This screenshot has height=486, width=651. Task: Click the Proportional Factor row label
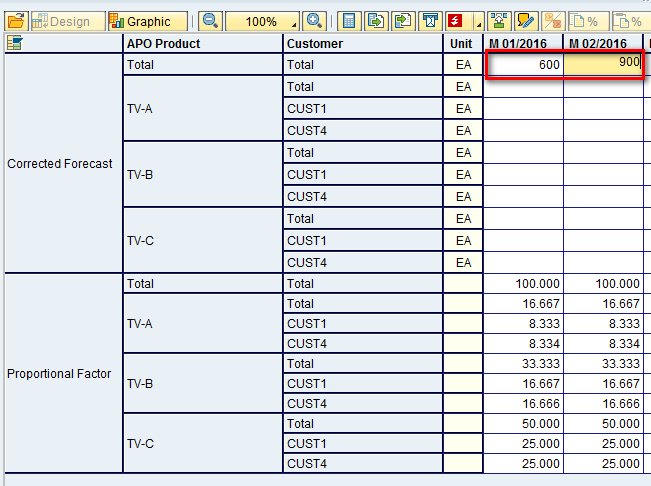point(59,373)
